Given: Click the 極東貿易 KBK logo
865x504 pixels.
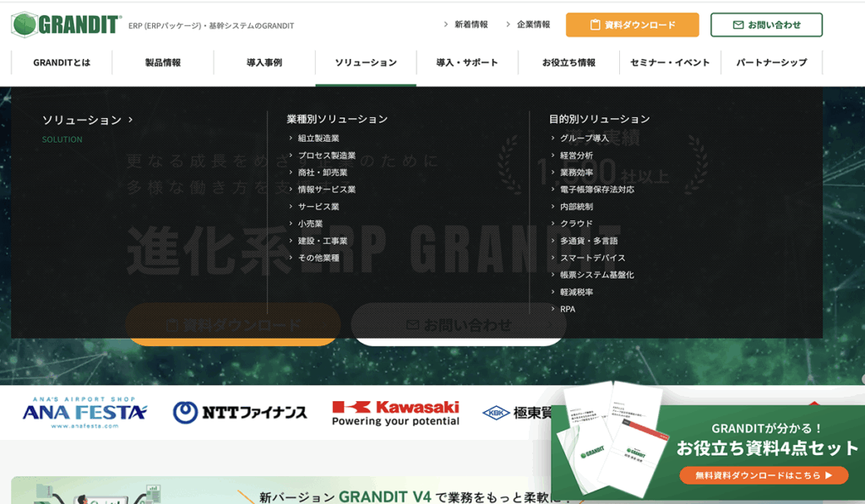Looking at the screenshot, I should click(515, 412).
